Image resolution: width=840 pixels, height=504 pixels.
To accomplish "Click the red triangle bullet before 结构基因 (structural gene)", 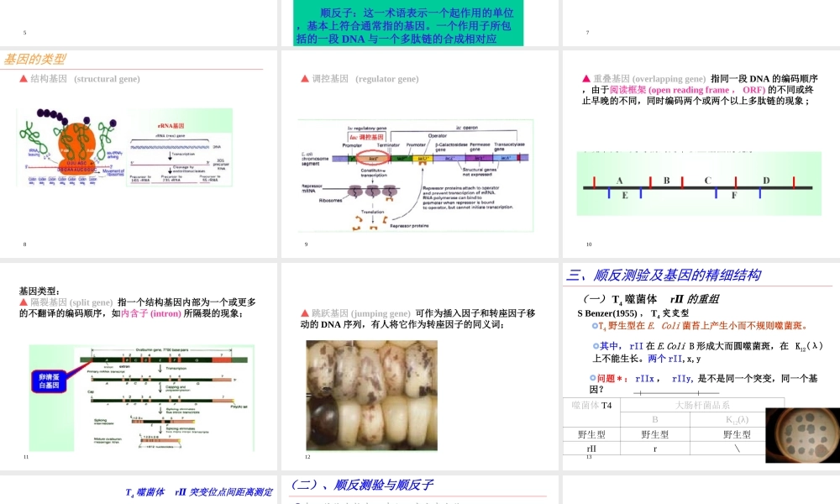I will coord(25,79).
